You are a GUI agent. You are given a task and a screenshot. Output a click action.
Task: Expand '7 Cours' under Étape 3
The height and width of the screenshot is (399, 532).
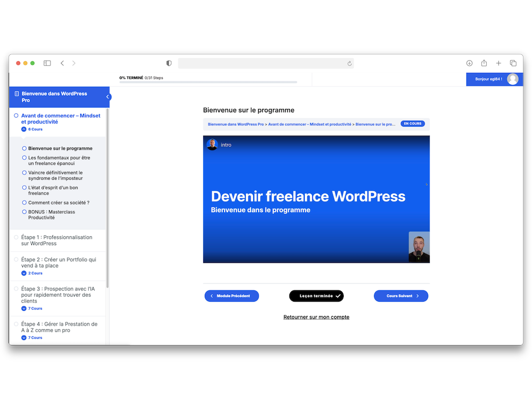point(24,309)
